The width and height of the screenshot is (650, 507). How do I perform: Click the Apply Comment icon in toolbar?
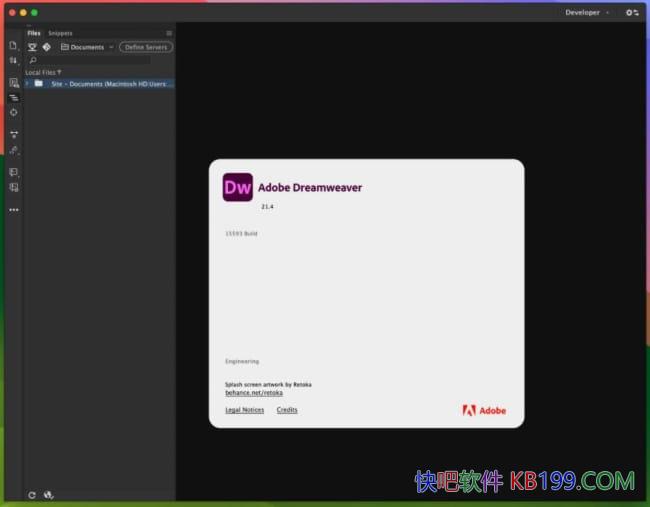(13, 172)
